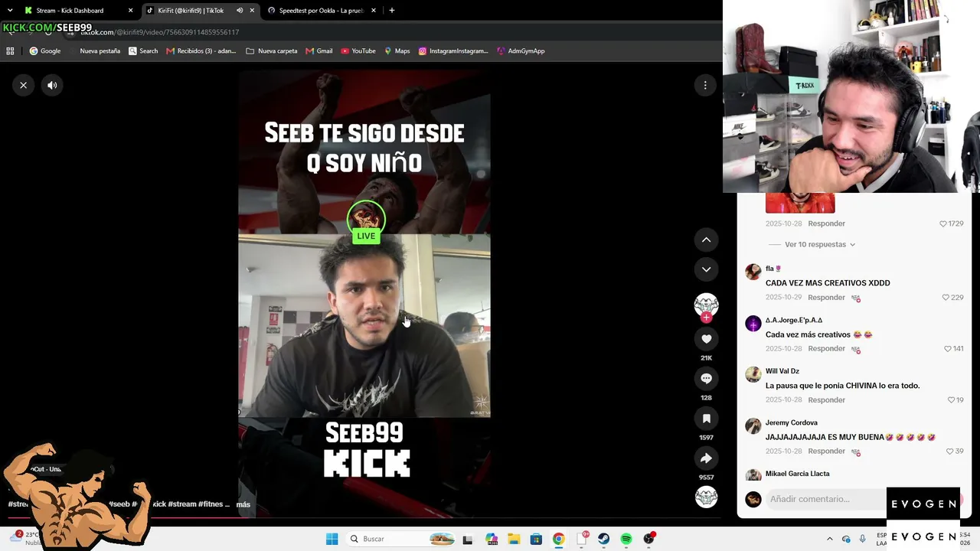This screenshot has height=551, width=980.
Task: Open fla's profile avatar
Action: pos(753,272)
